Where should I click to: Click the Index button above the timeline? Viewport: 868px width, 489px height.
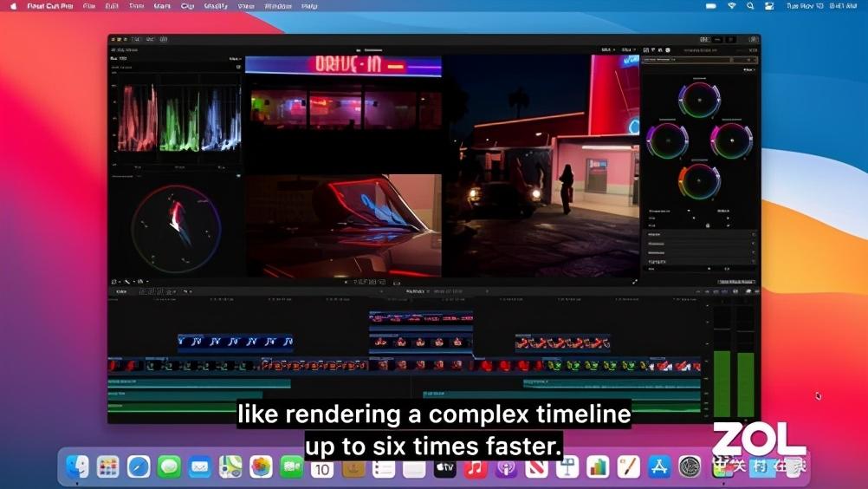[x=120, y=292]
